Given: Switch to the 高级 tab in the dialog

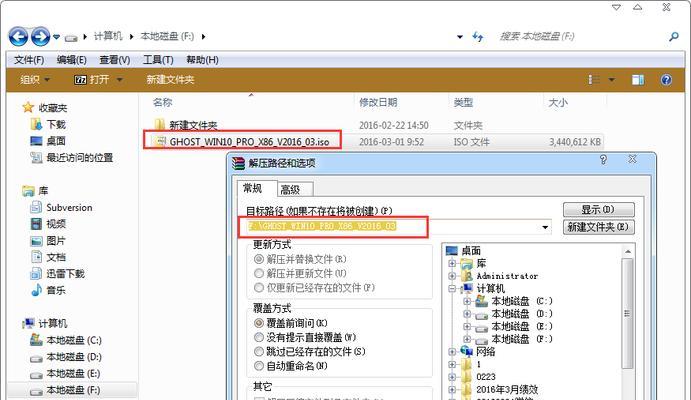Looking at the screenshot, I should click(295, 190).
